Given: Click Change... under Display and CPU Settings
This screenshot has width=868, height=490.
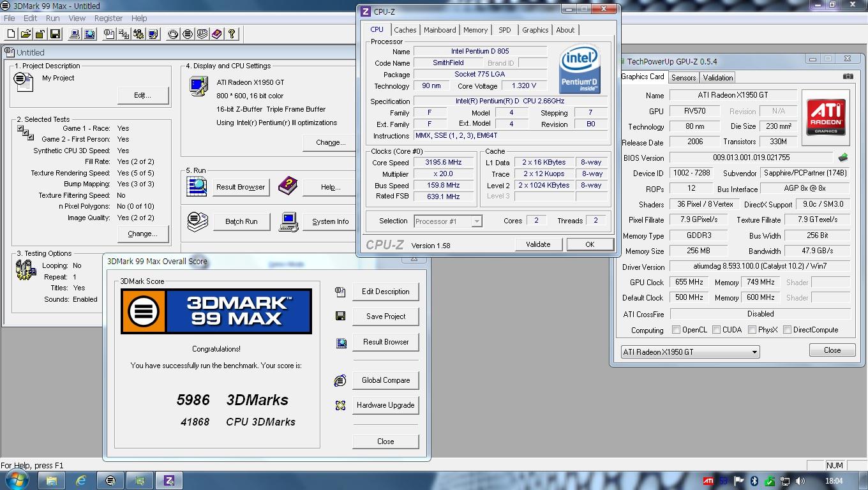Looking at the screenshot, I should [x=331, y=142].
